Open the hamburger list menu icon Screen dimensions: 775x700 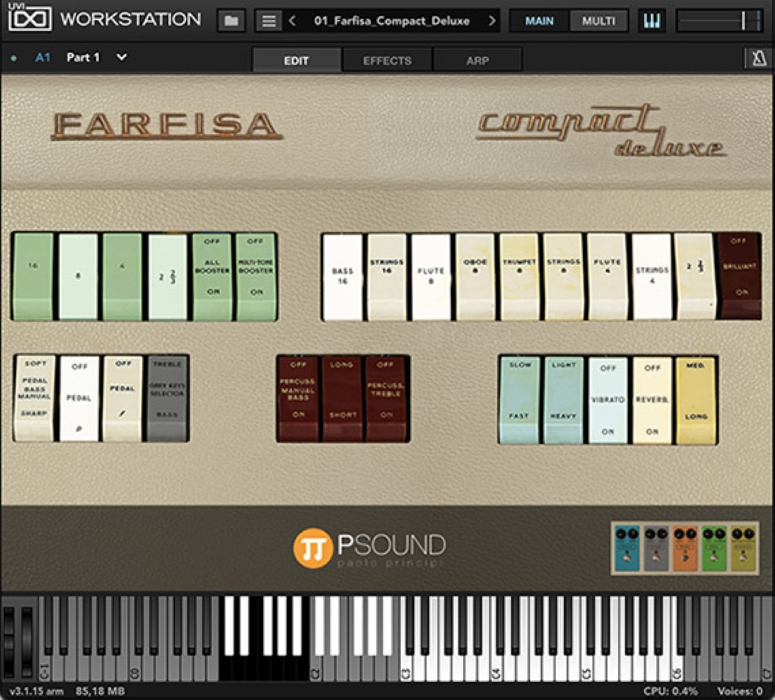269,20
